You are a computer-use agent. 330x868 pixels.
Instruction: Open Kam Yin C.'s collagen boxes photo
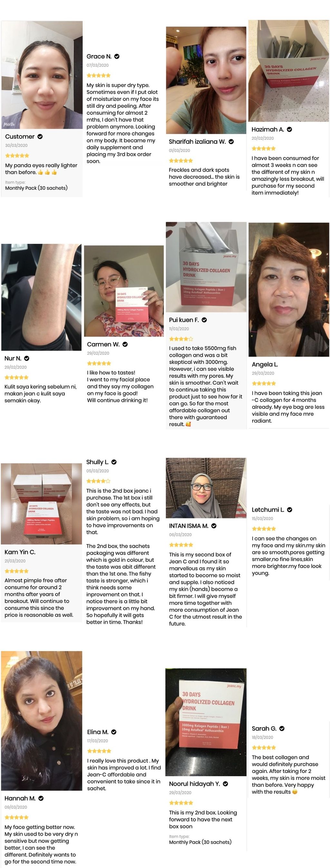(x=42, y=504)
